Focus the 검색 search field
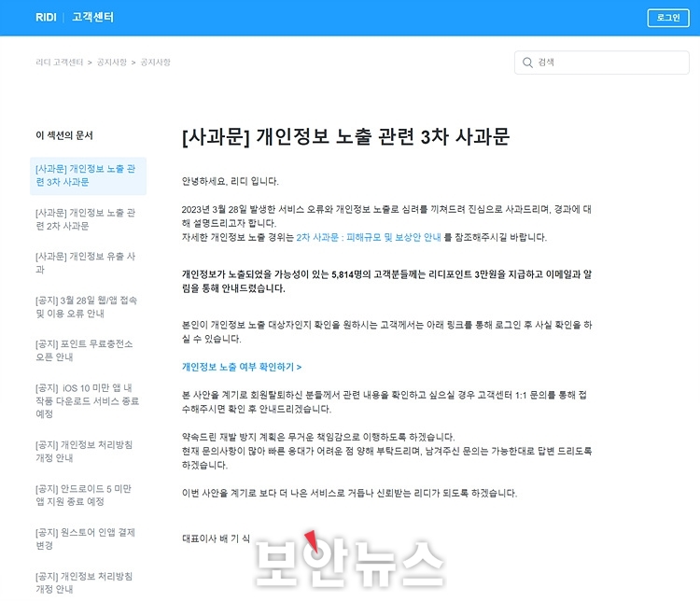700x601 pixels. (601, 63)
